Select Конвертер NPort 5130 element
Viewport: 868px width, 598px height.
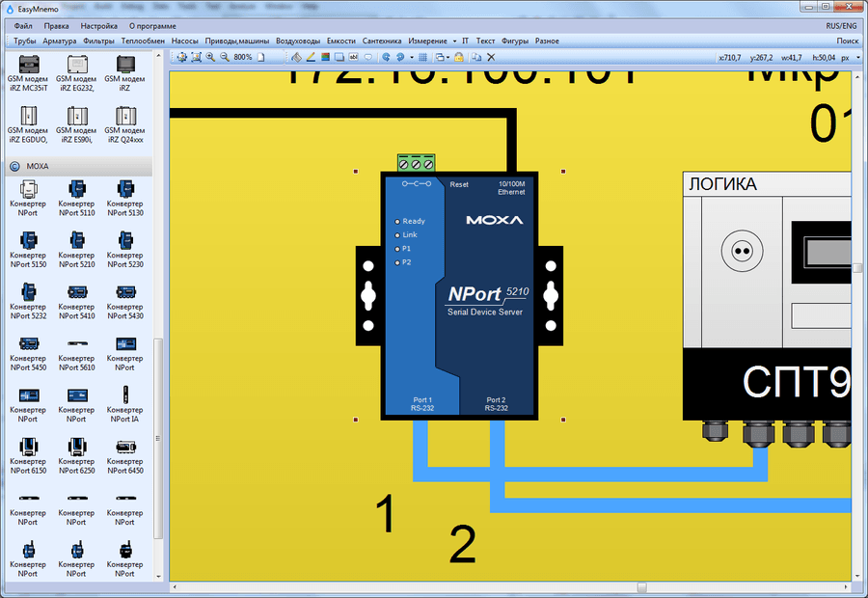tap(125, 198)
